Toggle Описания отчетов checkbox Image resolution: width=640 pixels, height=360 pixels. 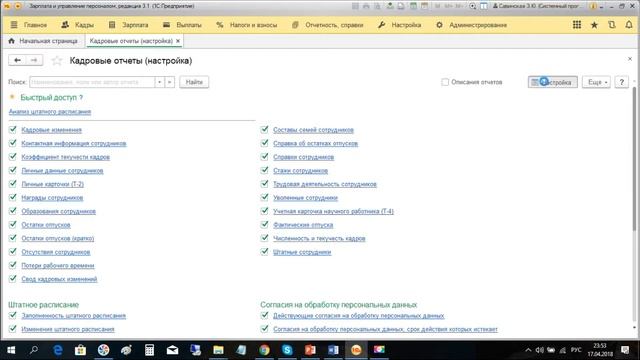(x=445, y=82)
